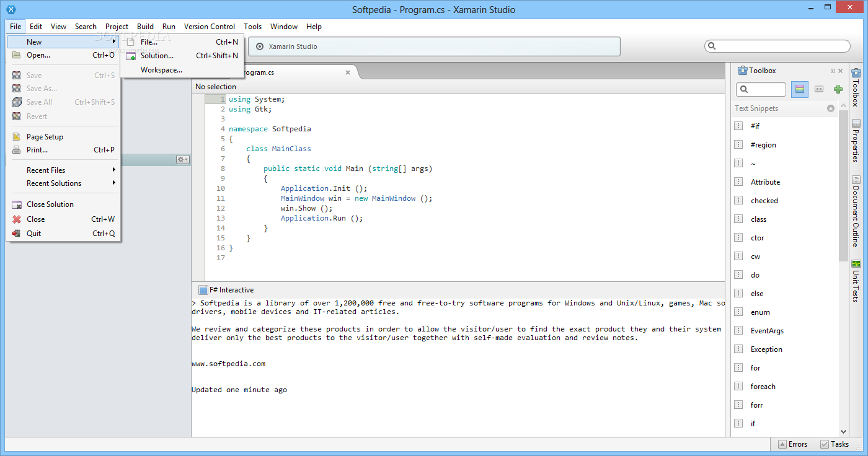Click the Tasks checkmark icon in status bar
868x456 pixels.
click(x=825, y=444)
